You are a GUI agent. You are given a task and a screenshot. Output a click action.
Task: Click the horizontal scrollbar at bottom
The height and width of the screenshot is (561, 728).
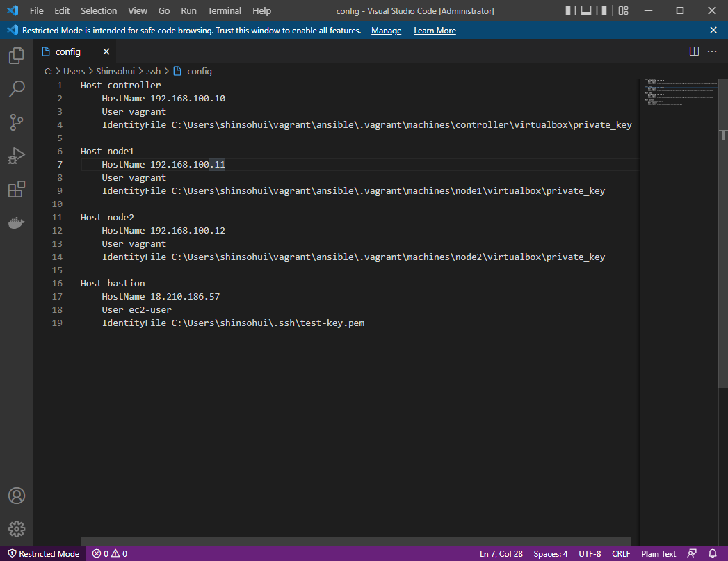(x=355, y=541)
